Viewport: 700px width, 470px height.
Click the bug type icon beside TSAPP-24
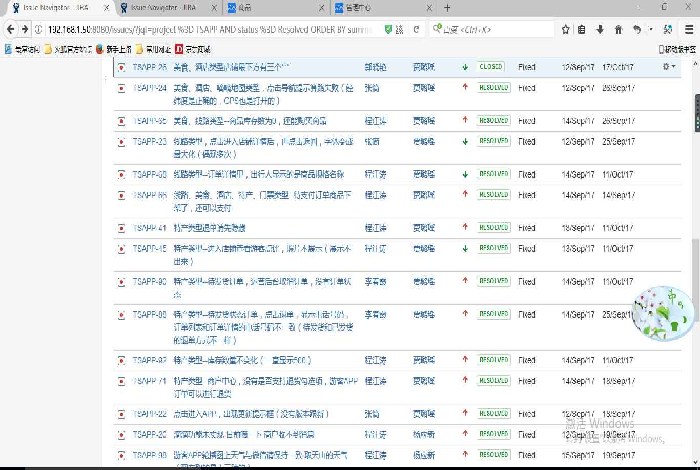[x=121, y=88]
